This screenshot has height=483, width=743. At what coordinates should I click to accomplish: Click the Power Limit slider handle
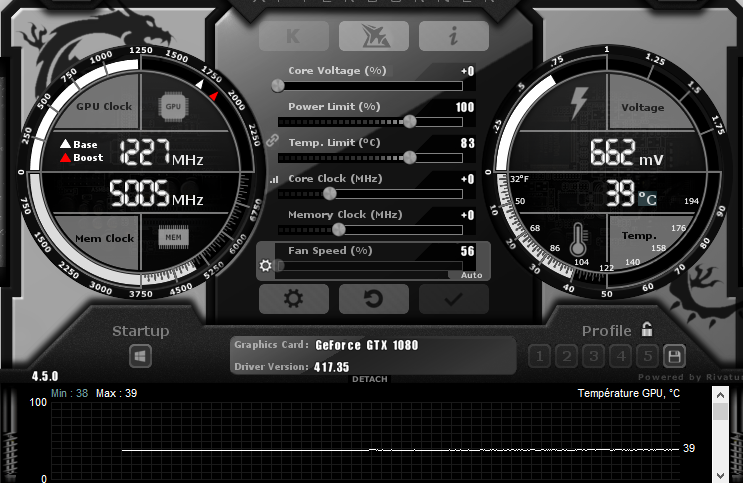[x=409, y=121]
